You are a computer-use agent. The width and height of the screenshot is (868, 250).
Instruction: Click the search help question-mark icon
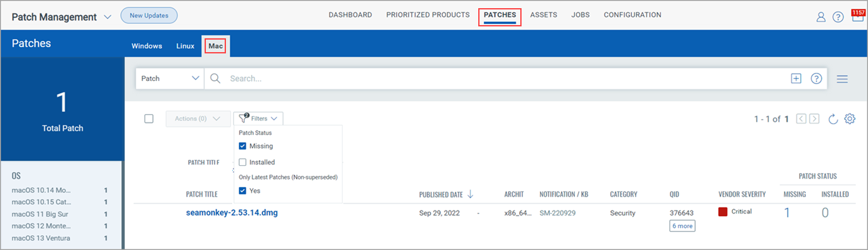click(x=817, y=79)
